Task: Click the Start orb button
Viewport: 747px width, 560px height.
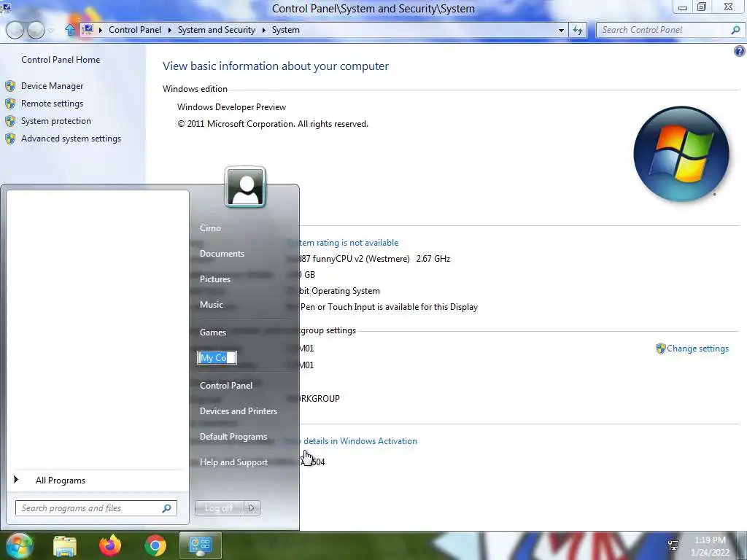Action: click(x=20, y=545)
